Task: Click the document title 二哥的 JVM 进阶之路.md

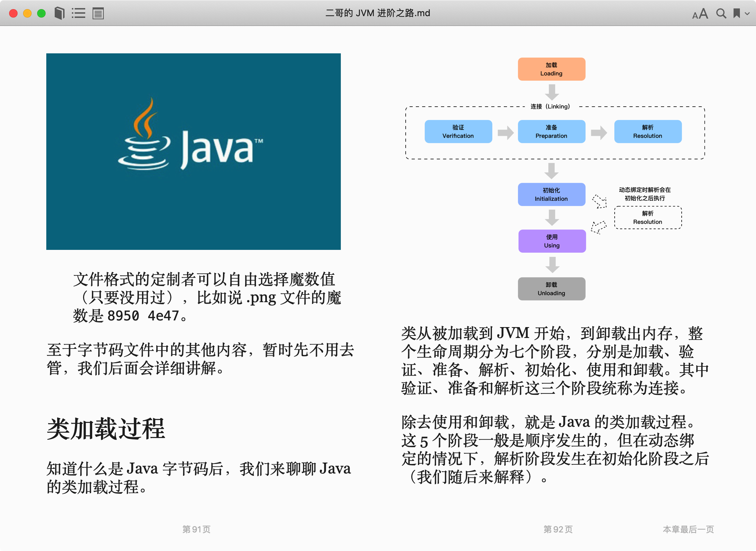Action: (x=377, y=13)
